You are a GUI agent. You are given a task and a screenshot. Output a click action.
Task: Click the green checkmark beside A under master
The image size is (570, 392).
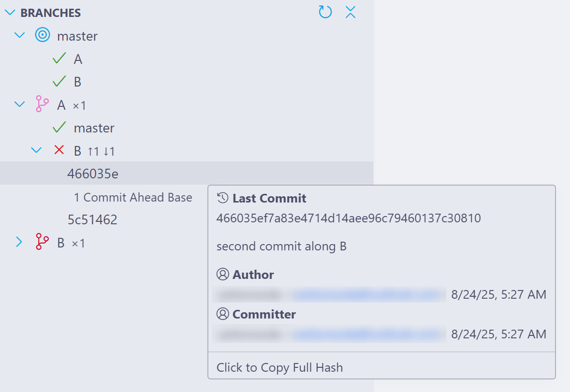click(59, 59)
